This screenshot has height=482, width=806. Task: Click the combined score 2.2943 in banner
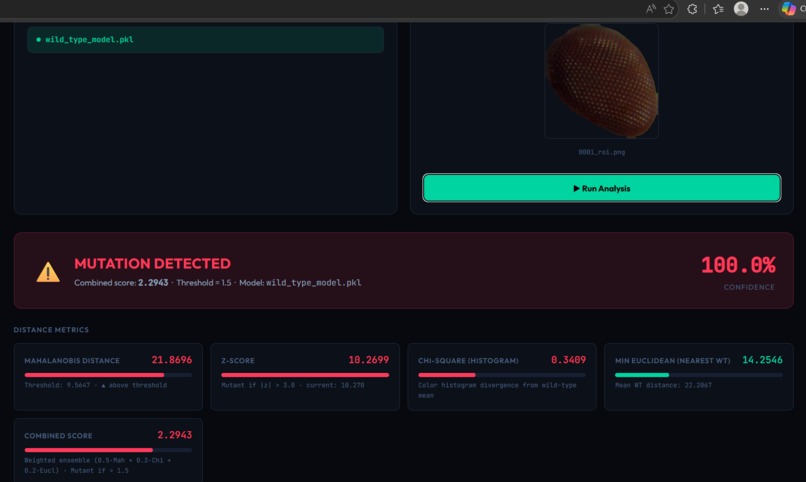pos(153,283)
